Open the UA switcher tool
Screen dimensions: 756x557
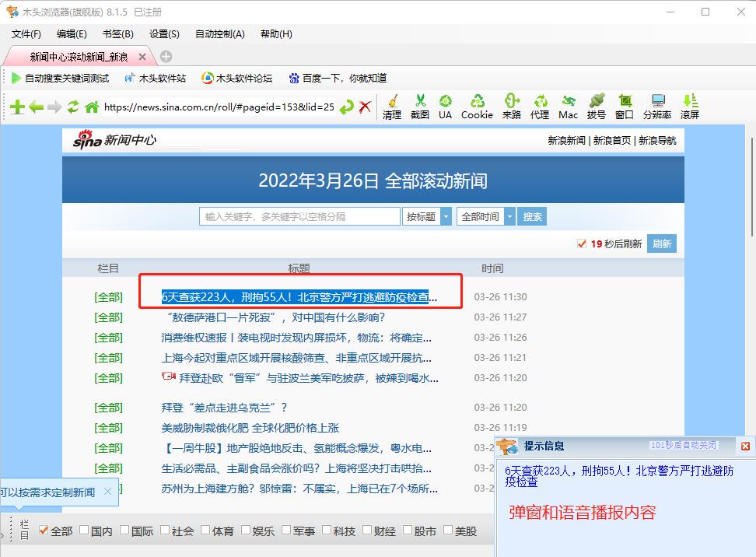(445, 107)
